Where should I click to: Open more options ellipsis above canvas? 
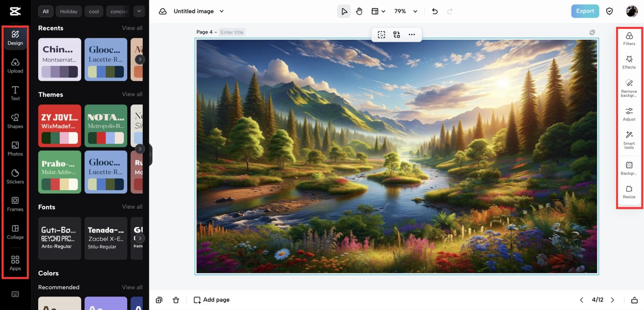pyautogui.click(x=412, y=34)
